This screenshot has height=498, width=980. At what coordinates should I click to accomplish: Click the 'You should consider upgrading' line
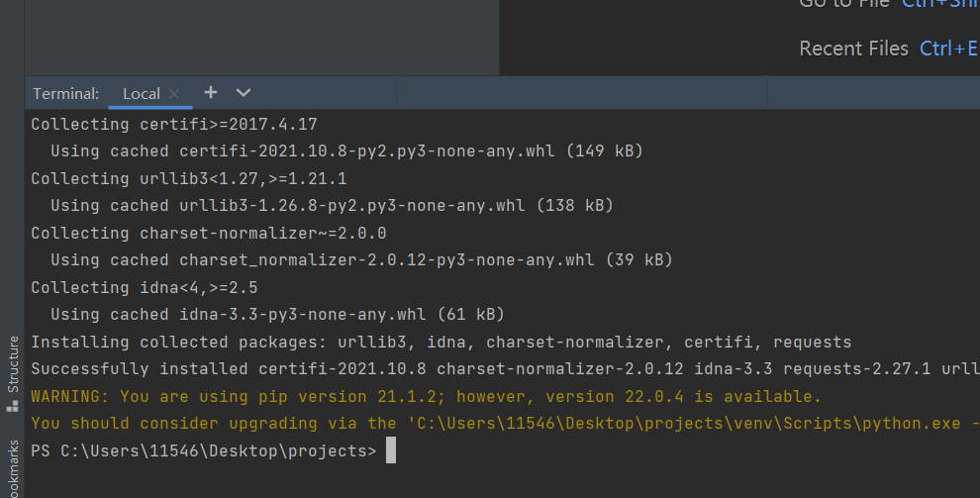click(505, 423)
